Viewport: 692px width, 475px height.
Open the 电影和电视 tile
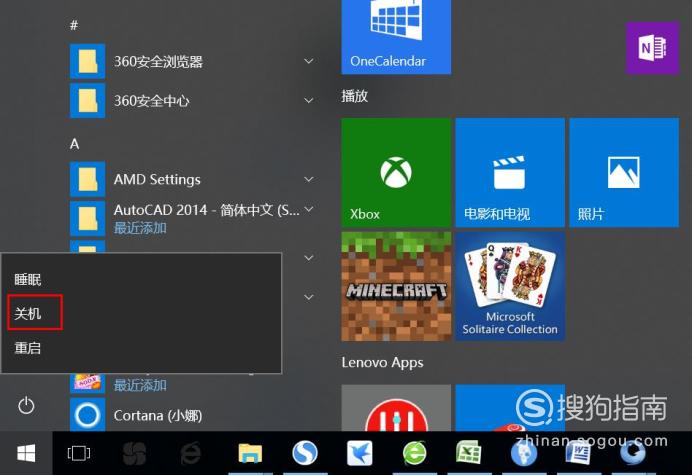pos(510,173)
